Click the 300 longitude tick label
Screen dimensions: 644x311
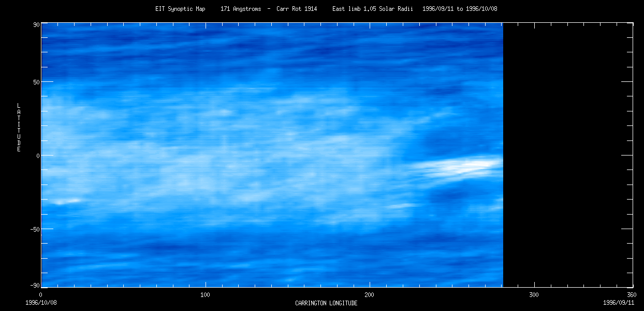point(534,295)
